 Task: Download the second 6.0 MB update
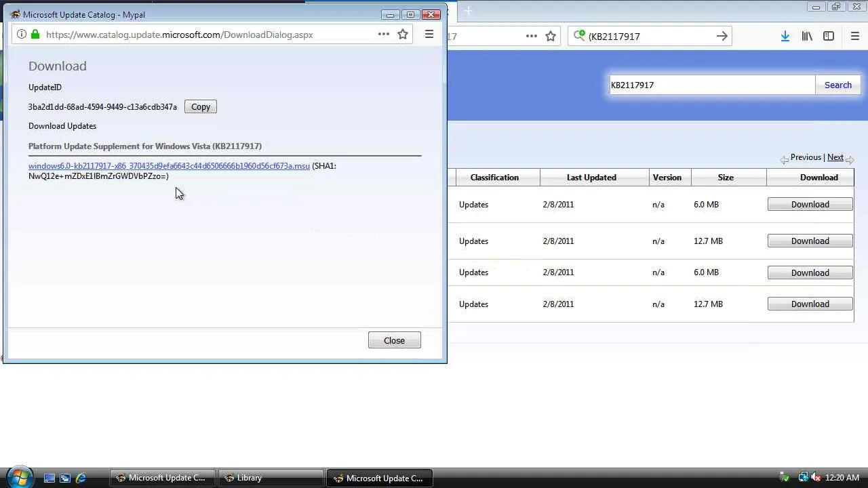810,272
